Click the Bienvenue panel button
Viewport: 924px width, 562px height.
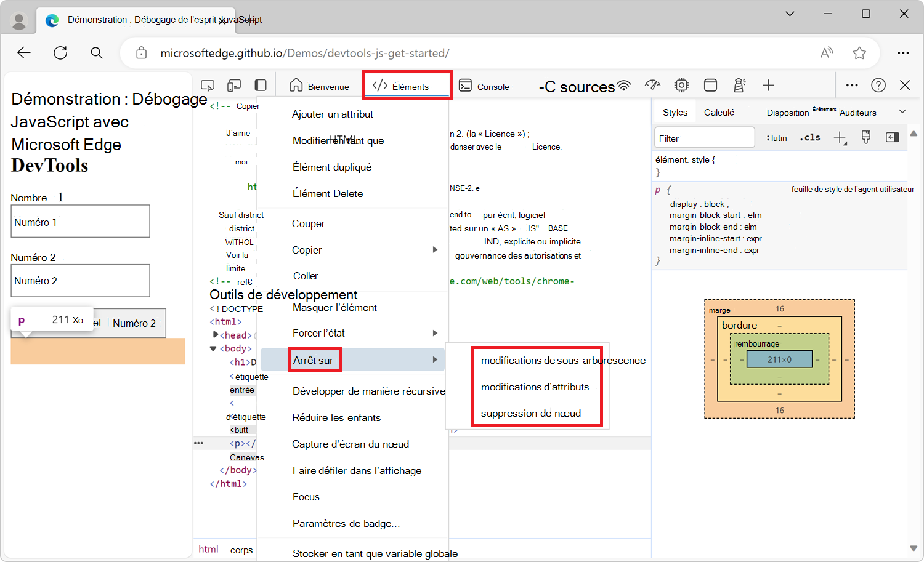318,85
